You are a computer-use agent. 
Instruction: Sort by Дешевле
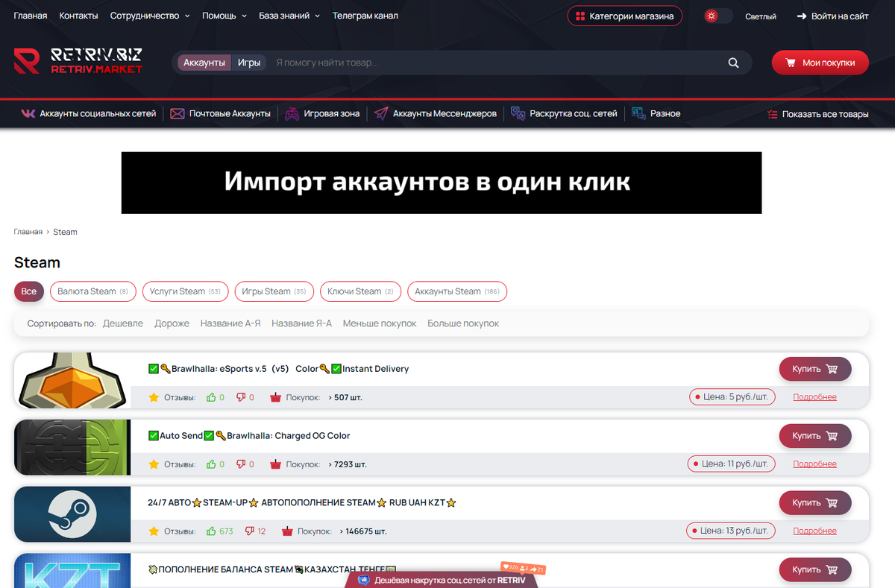coord(123,323)
